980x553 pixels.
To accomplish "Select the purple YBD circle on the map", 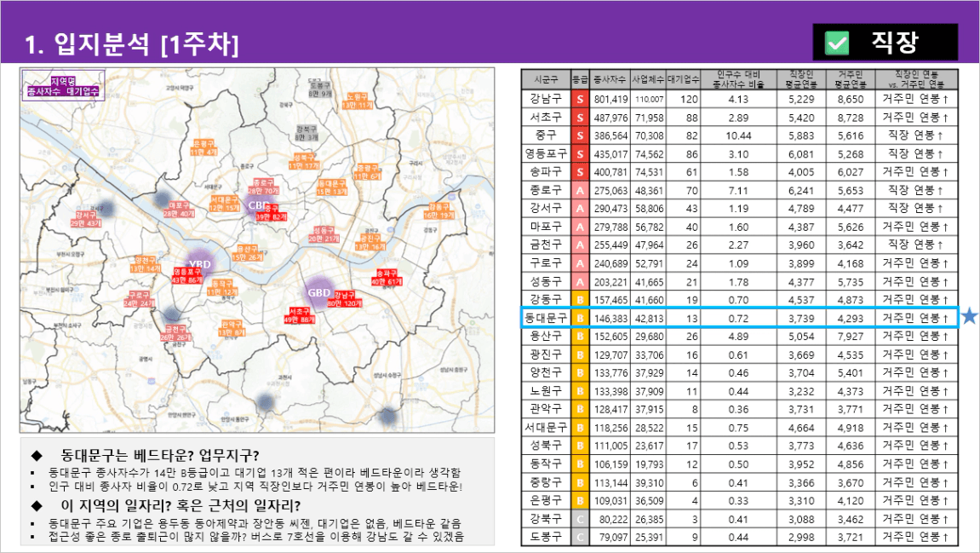I will tap(200, 263).
